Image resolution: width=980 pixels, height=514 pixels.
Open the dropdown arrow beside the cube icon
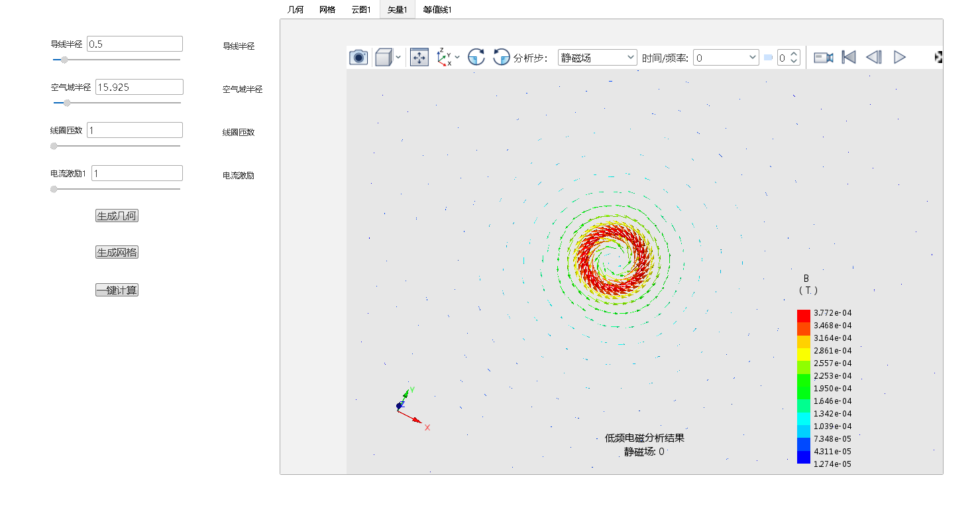point(398,58)
